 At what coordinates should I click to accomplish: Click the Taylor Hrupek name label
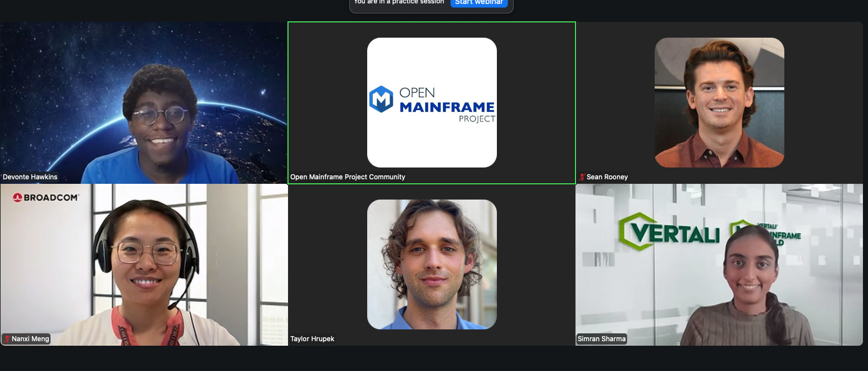[312, 339]
